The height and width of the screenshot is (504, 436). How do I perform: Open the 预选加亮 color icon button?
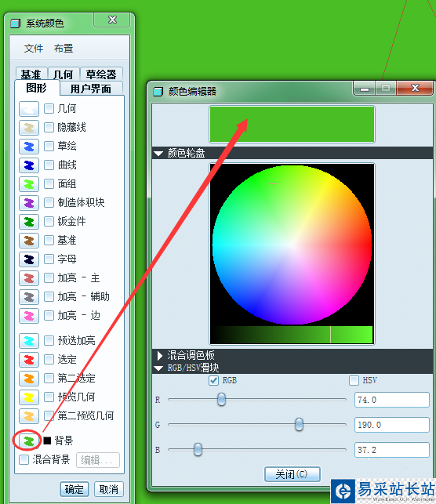click(29, 341)
